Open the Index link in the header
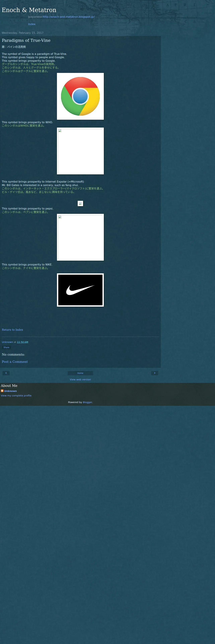This screenshot has width=215, height=644. point(32,24)
